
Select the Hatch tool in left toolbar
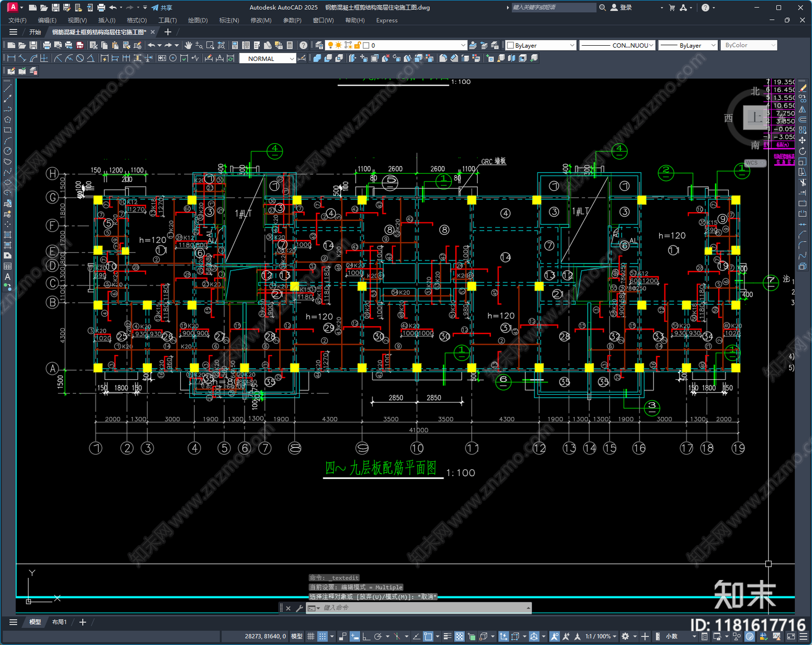pos(8,235)
